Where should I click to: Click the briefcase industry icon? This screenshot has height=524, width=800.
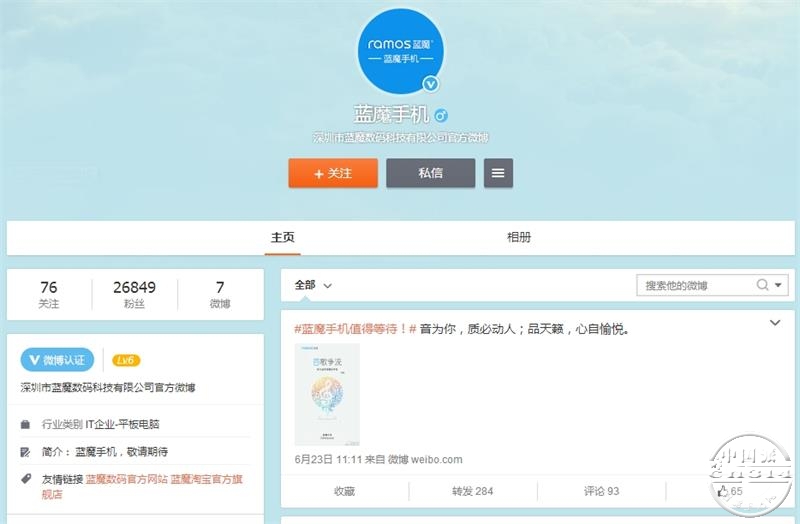(x=25, y=425)
